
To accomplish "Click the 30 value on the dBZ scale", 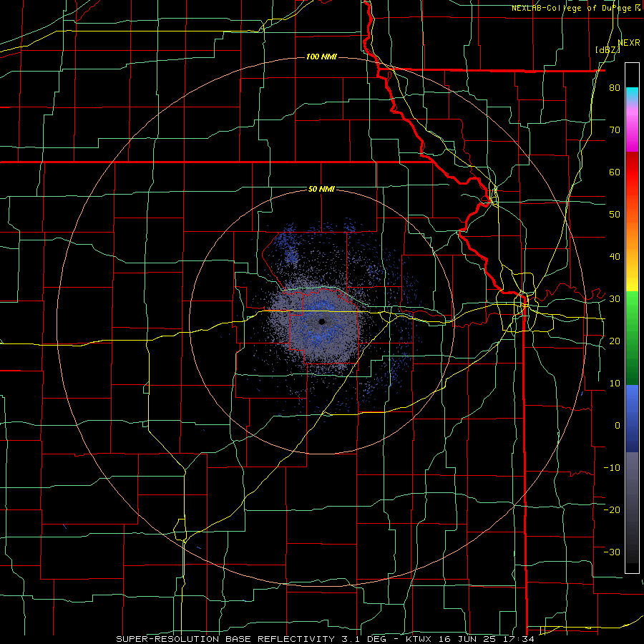I will coord(615,299).
